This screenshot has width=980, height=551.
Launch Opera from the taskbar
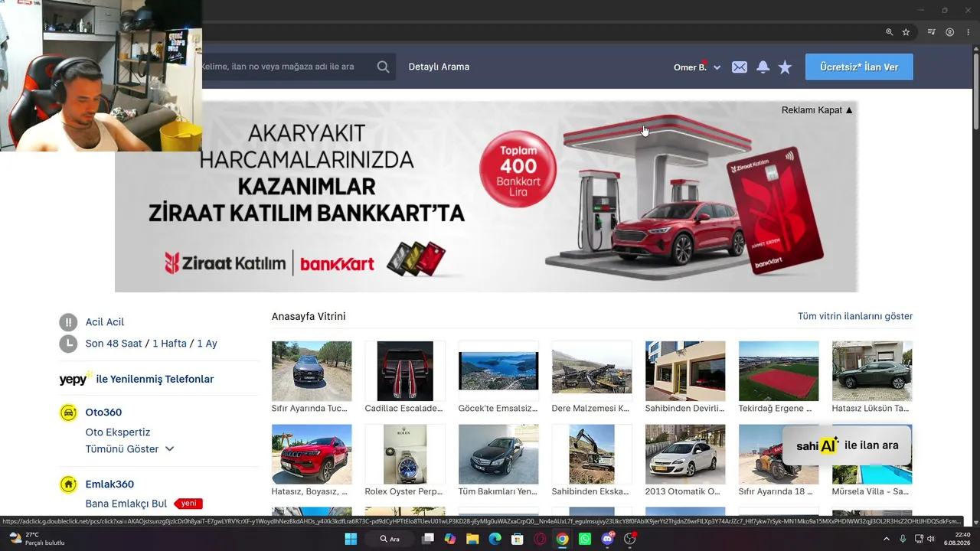click(540, 539)
